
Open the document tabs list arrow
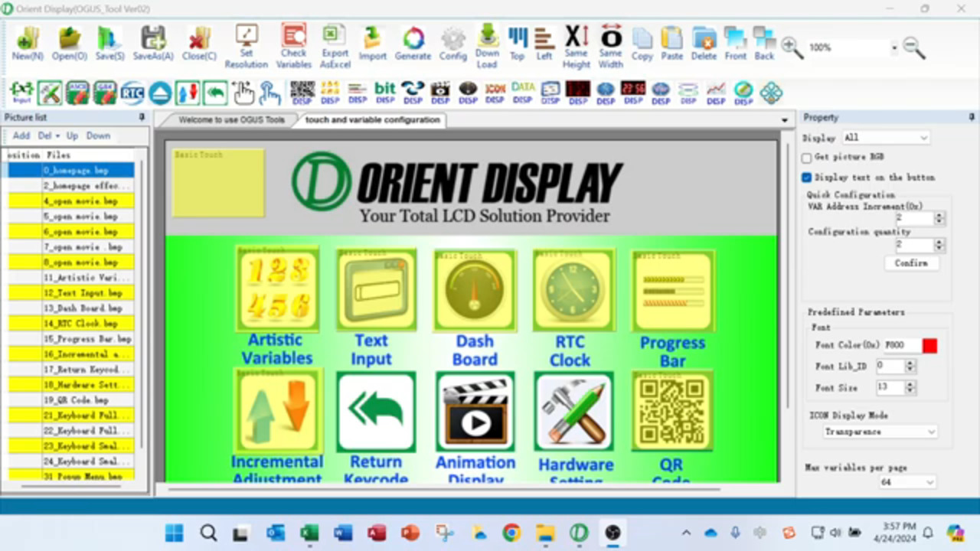click(x=784, y=120)
